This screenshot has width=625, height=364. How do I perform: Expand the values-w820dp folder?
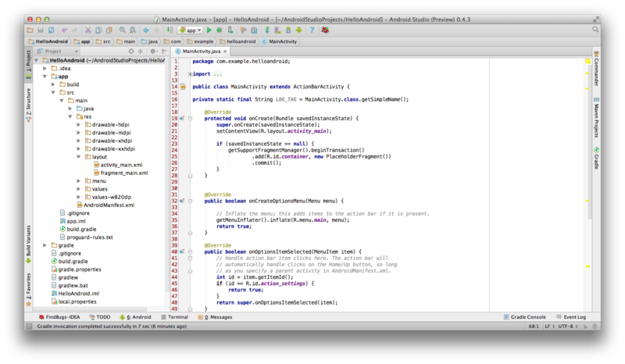pos(79,197)
